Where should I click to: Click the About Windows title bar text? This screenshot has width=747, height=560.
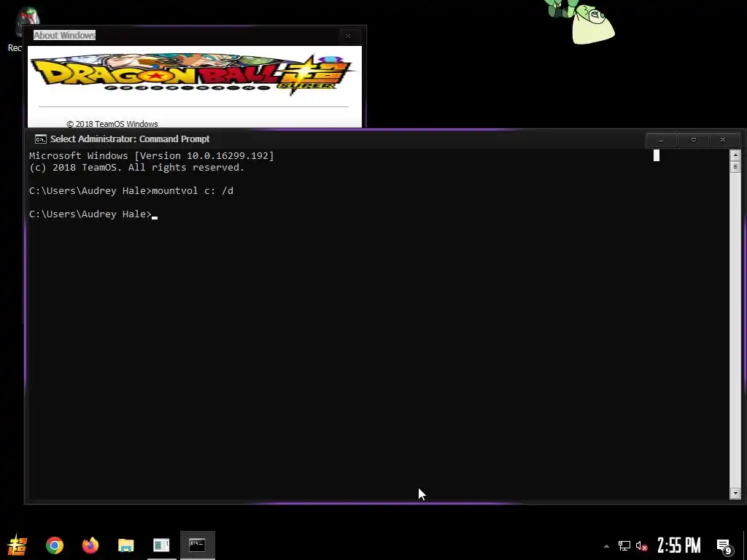pyautogui.click(x=64, y=35)
